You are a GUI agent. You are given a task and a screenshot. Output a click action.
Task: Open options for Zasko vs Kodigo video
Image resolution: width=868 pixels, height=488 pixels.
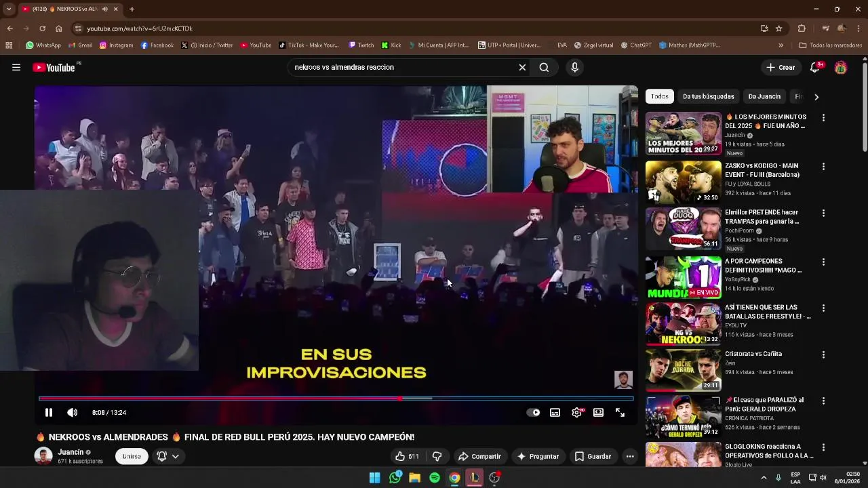tap(823, 167)
